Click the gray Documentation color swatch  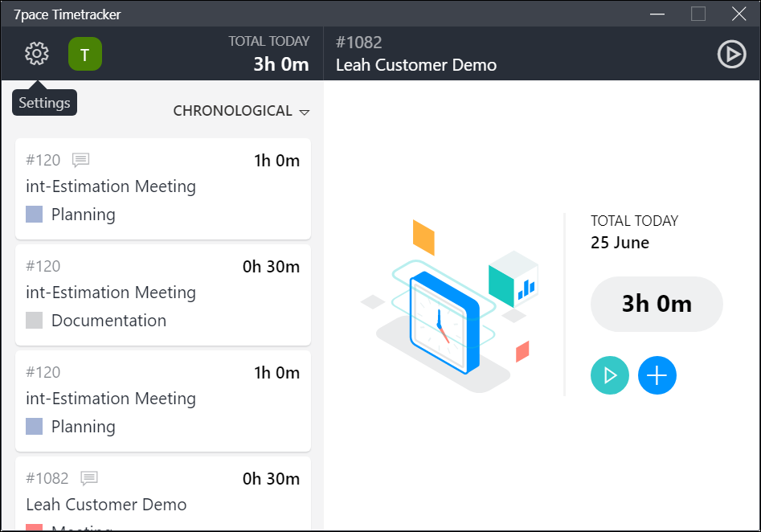(x=34, y=321)
